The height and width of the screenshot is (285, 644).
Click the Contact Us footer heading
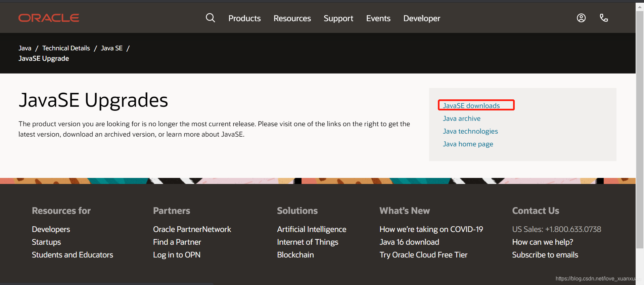536,210
